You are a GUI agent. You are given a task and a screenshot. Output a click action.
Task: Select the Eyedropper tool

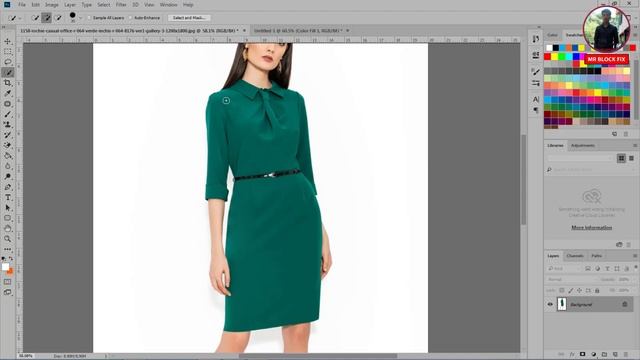[8, 93]
